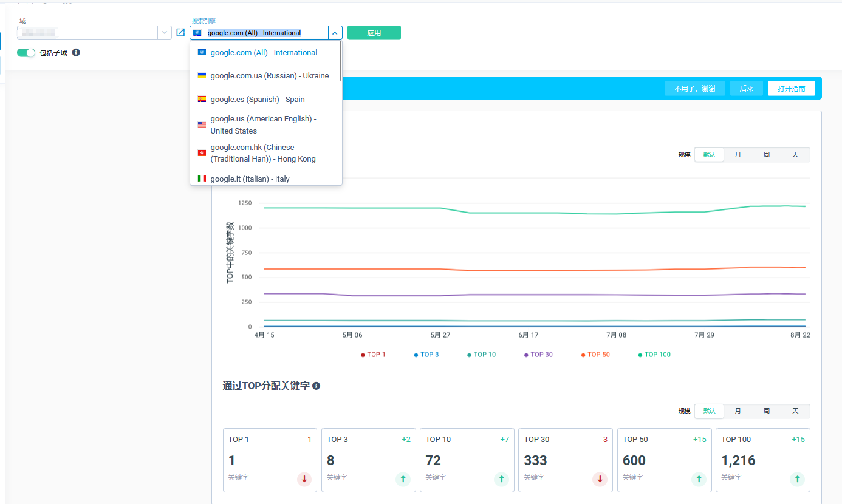Click the TOP 10 keyword card
This screenshot has width=842, height=504.
tap(467, 460)
